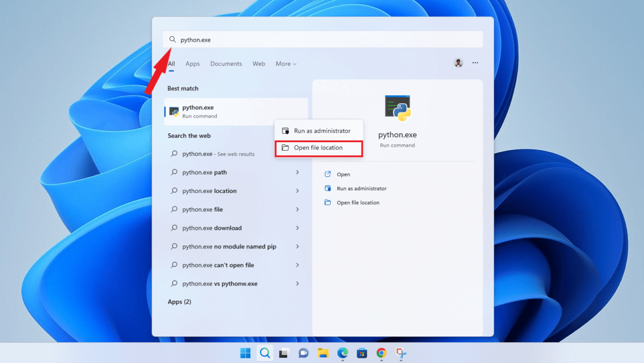Open the ellipsis options menu
The height and width of the screenshot is (363, 644).
pos(475,63)
